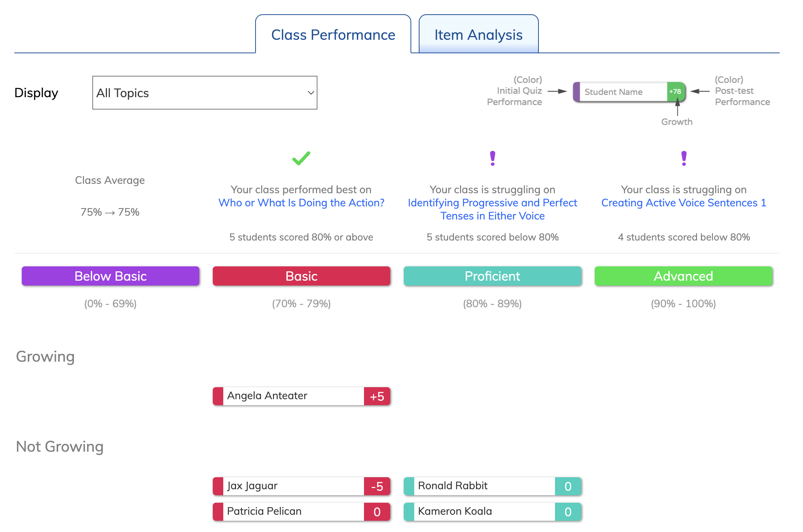
Task: Click the red Basic level header
Action: (x=301, y=276)
